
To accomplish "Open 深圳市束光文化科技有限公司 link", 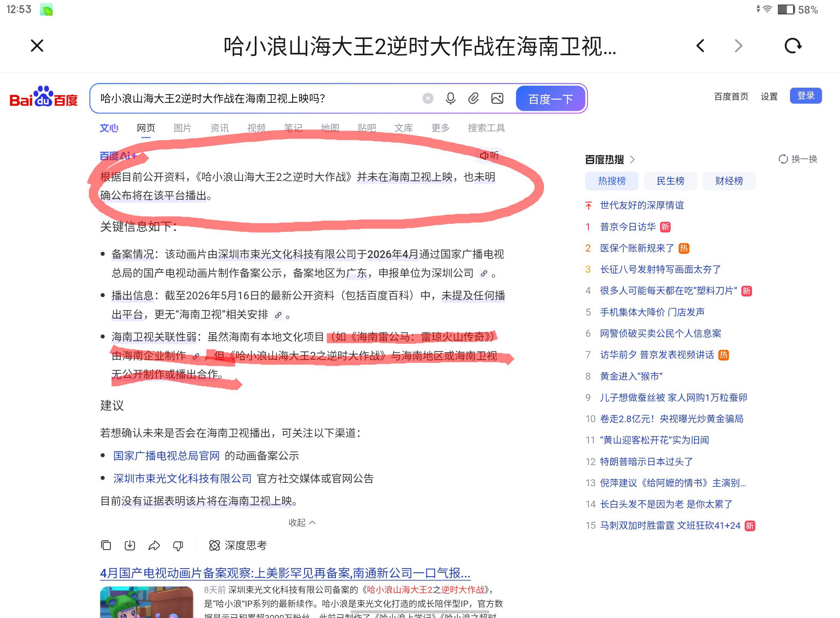I will (182, 479).
